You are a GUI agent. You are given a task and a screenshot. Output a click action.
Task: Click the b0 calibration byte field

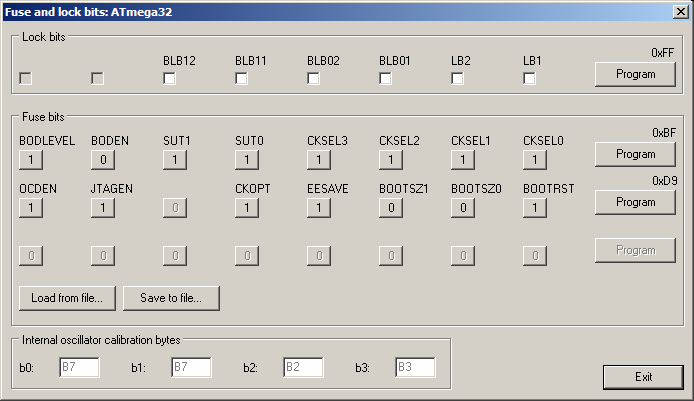79,367
